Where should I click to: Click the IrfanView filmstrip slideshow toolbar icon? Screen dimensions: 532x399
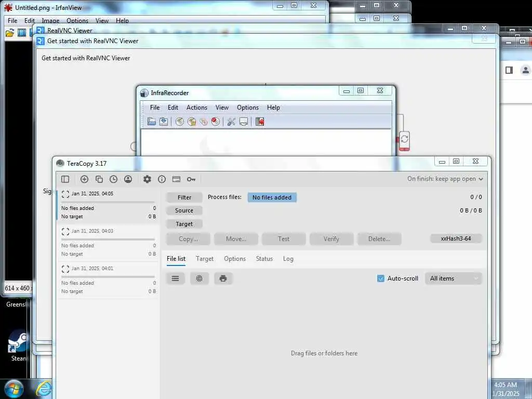(x=22, y=33)
